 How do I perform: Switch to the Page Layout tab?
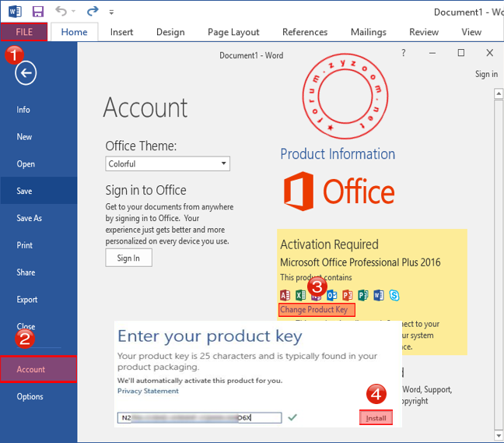(233, 32)
